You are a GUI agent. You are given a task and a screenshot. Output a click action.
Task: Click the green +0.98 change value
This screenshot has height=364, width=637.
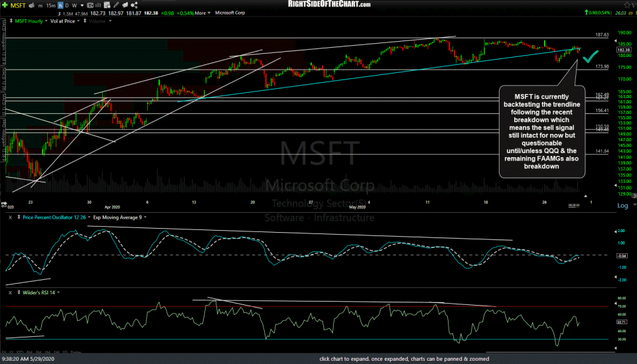coord(167,13)
